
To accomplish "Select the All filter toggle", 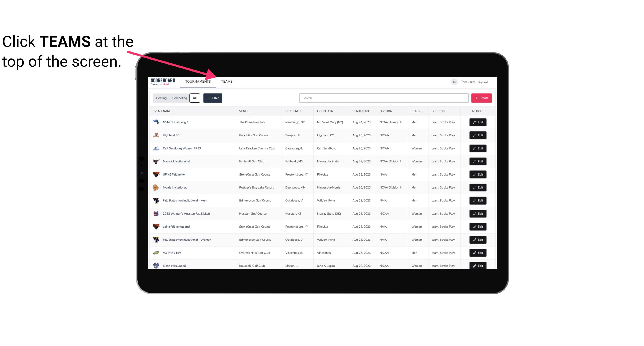I will (195, 98).
